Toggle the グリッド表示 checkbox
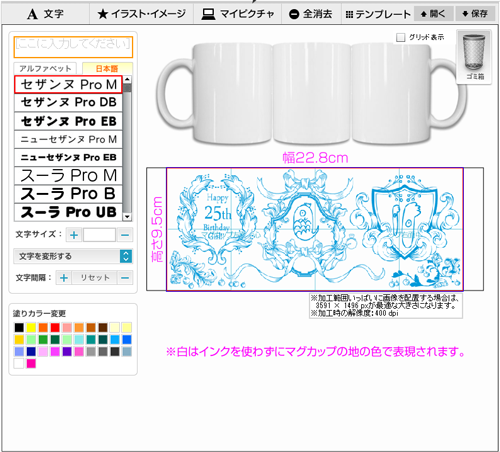The height and width of the screenshot is (452, 500). [x=400, y=37]
